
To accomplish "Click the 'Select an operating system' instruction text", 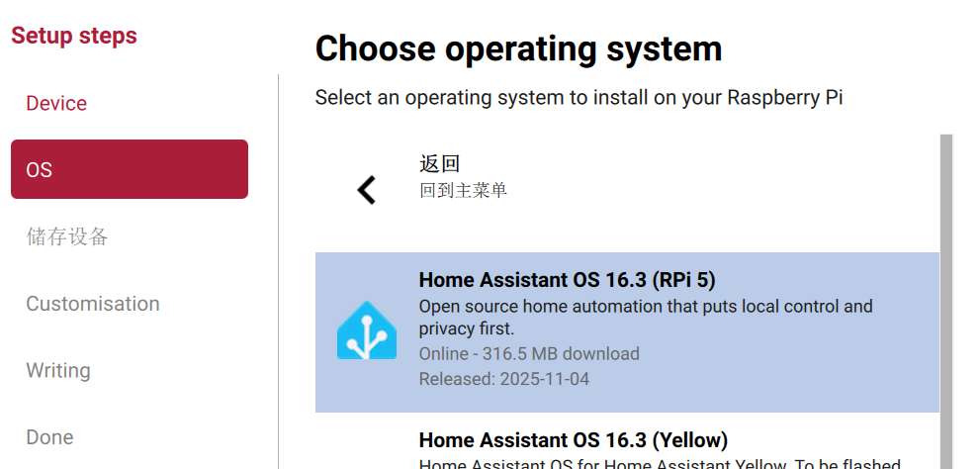I will (579, 98).
